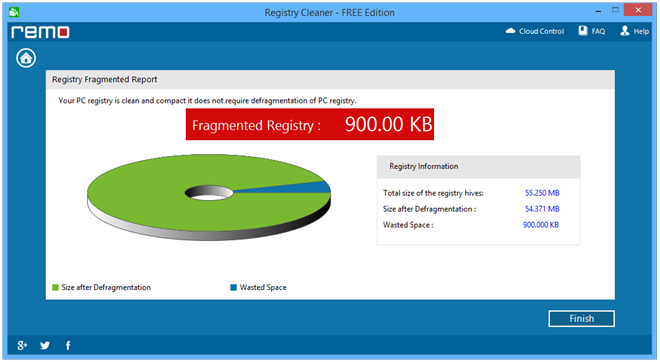Screen dimensions: 660x362
Task: Open the Help menu
Action: 634,31
